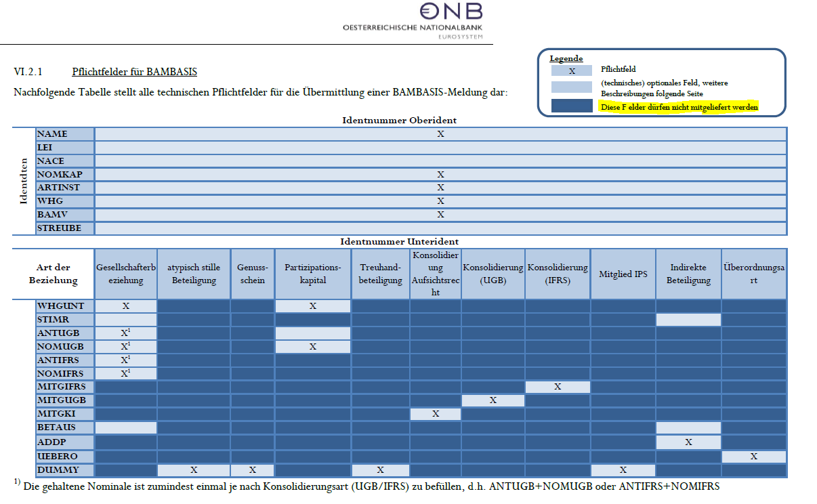Click the 'ADDP' row label

[x=65, y=442]
